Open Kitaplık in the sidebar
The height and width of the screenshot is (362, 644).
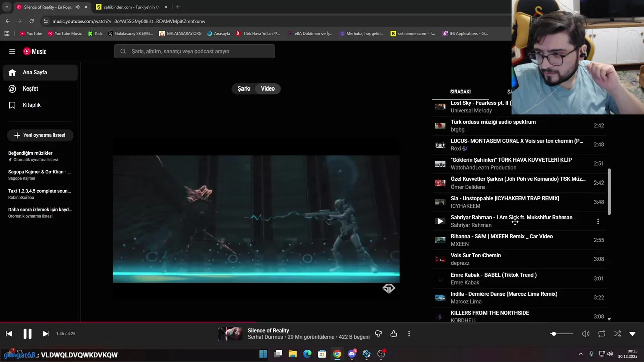40,105
